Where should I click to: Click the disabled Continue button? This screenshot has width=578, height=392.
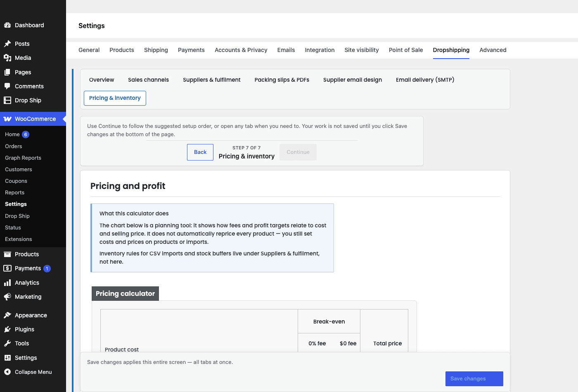click(298, 152)
